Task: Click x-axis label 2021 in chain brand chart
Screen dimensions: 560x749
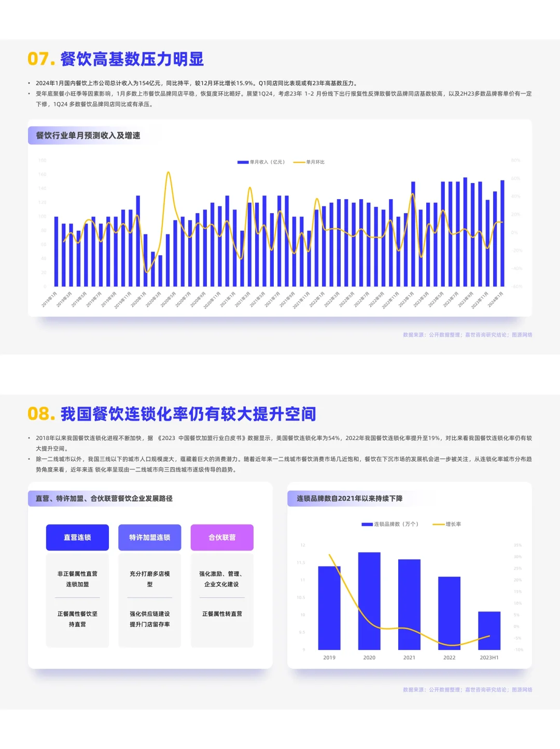Action: coord(409,658)
